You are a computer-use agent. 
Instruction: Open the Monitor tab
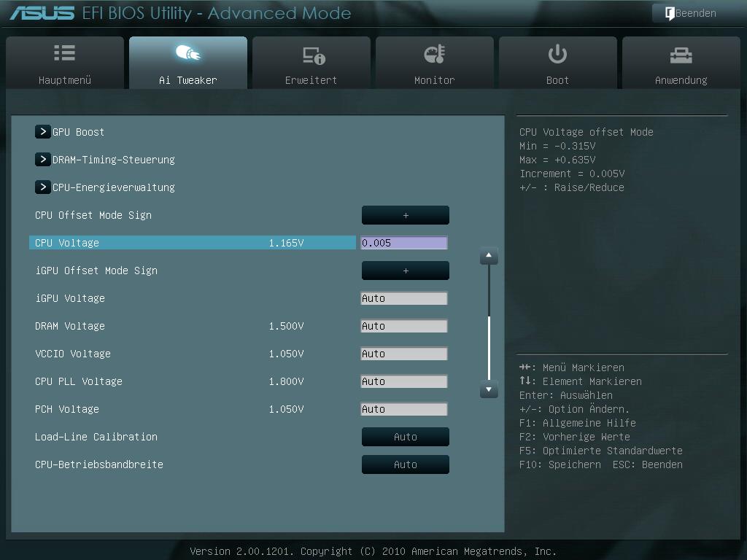point(435,63)
